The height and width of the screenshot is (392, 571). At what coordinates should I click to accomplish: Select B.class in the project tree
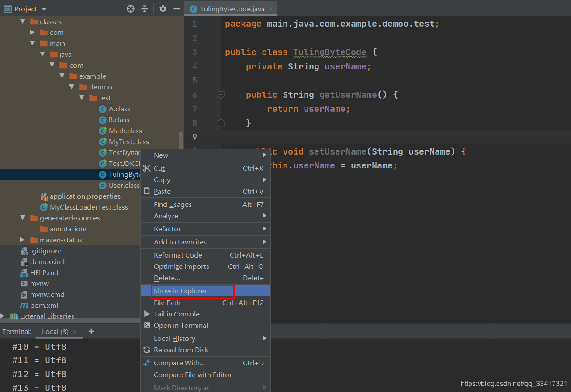tap(119, 120)
